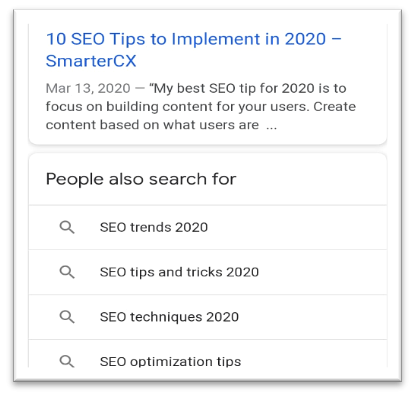Screen dimensions: 414x395
Task: Select the SEO techniques 2020 related search
Action: point(169,317)
